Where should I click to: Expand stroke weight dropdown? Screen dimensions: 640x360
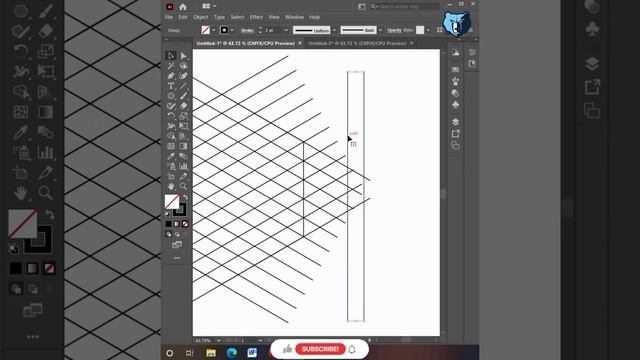[x=286, y=30]
